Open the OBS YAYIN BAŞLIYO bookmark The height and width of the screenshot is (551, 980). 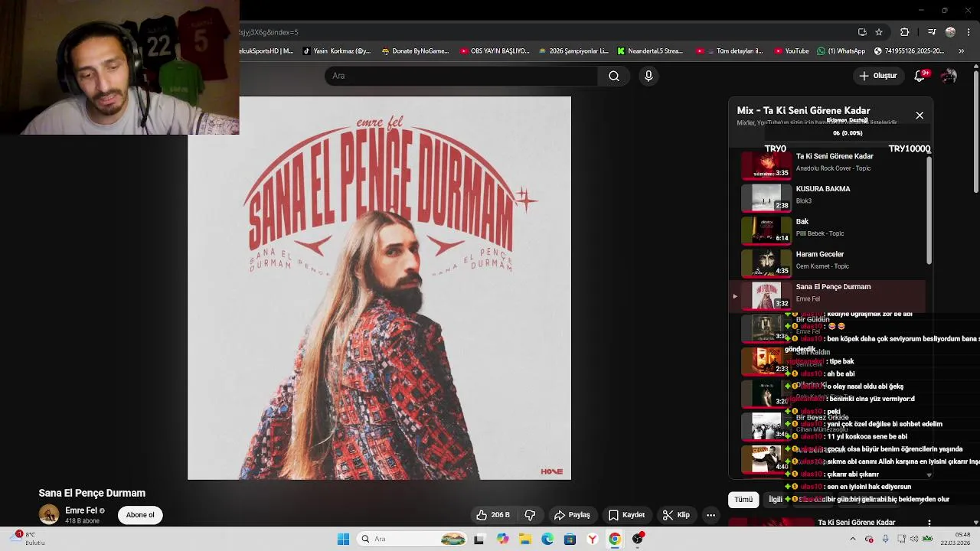click(x=495, y=51)
